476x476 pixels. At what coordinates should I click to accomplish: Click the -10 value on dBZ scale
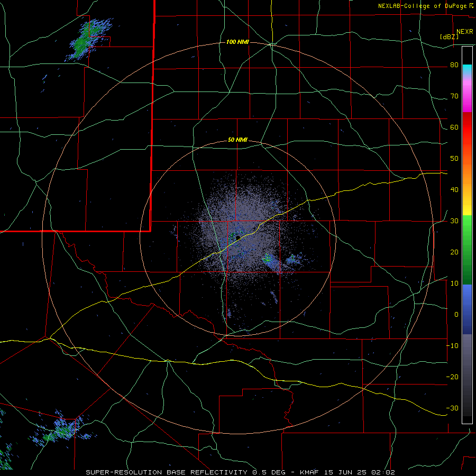coord(452,346)
